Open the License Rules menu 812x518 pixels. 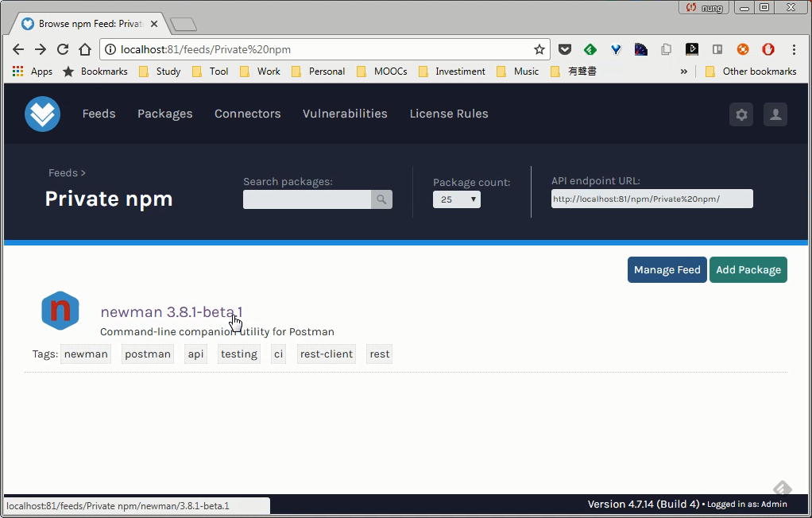tap(449, 114)
